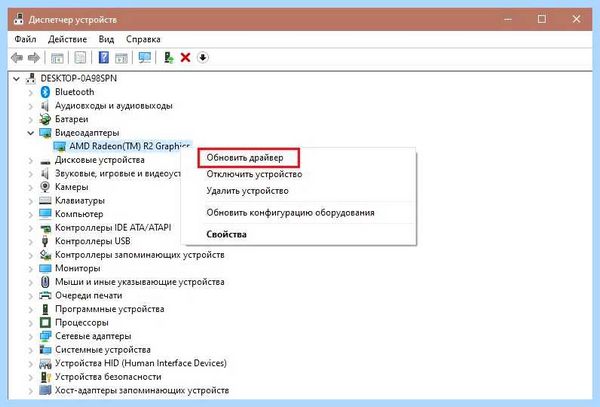Screen dimensions: 600x407
Task: Expand the Контроллеры USB category
Action: 30,242
